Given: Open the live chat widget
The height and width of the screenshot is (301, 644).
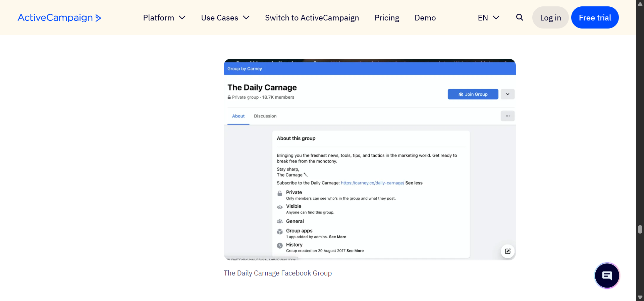Looking at the screenshot, I should [x=607, y=275].
